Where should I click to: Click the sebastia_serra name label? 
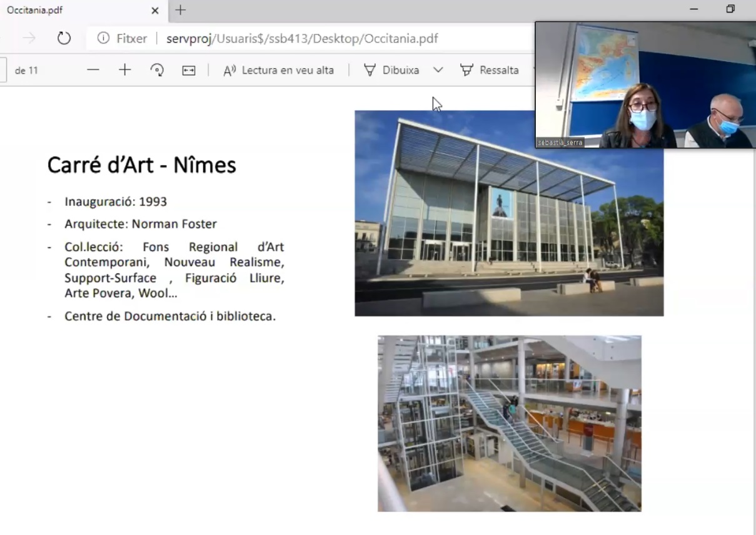coord(560,143)
